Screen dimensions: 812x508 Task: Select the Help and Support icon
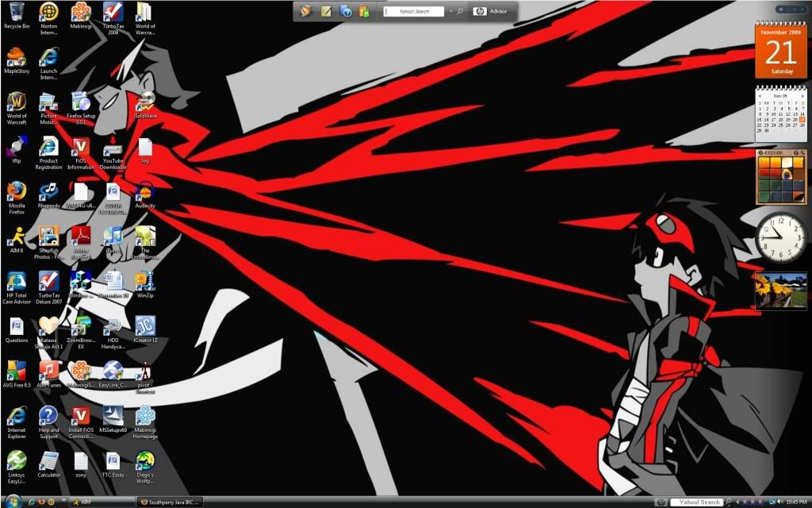click(48, 422)
